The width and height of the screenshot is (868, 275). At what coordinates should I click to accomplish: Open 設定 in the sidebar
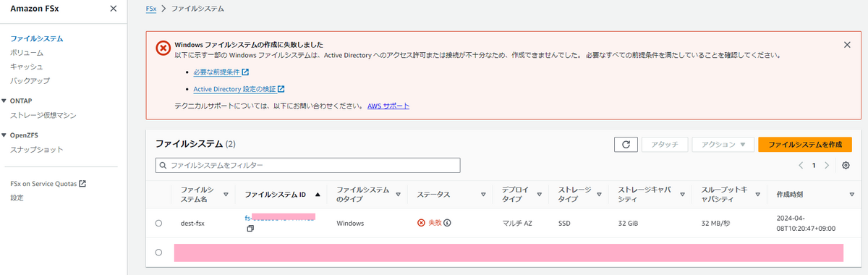17,198
